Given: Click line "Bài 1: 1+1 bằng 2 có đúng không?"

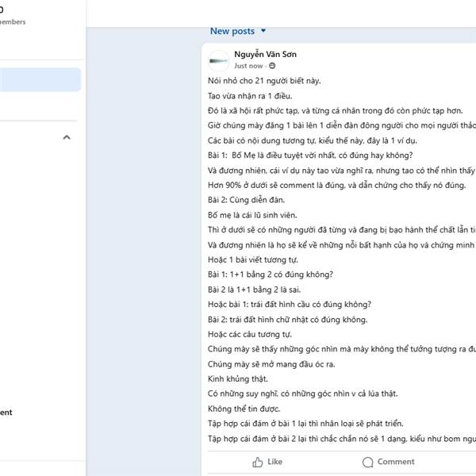Looking at the screenshot, I should [271, 274].
